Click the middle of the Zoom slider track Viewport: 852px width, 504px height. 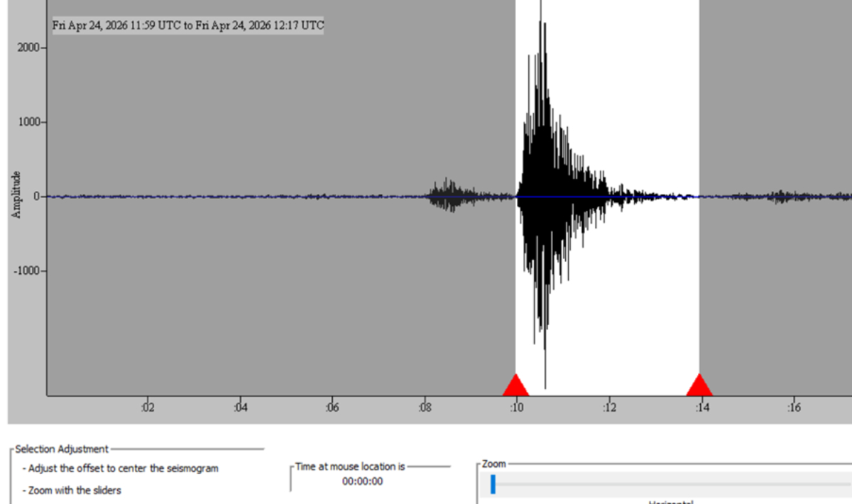[x=667, y=484]
